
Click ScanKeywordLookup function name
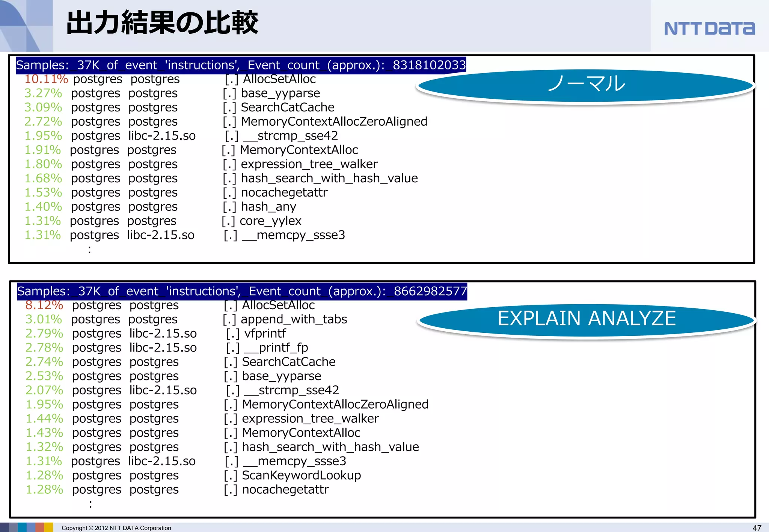coord(302,476)
